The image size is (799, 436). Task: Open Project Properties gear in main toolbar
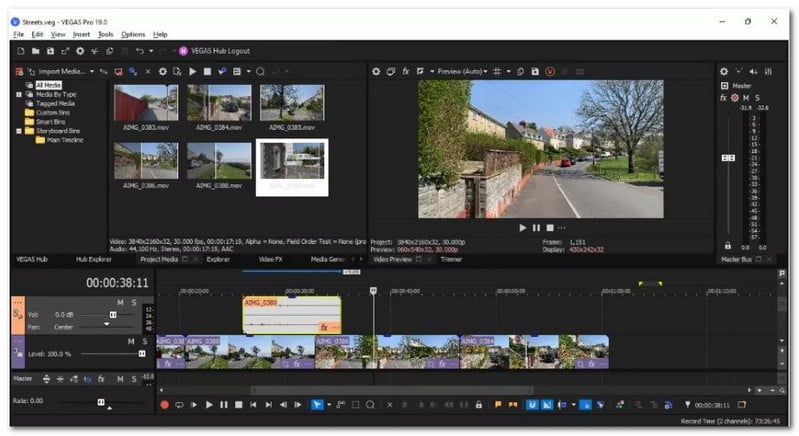coord(80,50)
